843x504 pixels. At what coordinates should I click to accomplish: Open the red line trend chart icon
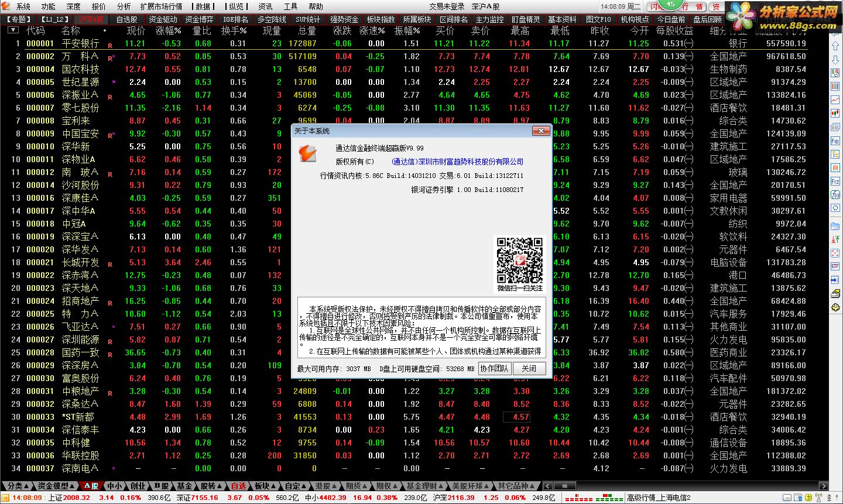(835, 100)
